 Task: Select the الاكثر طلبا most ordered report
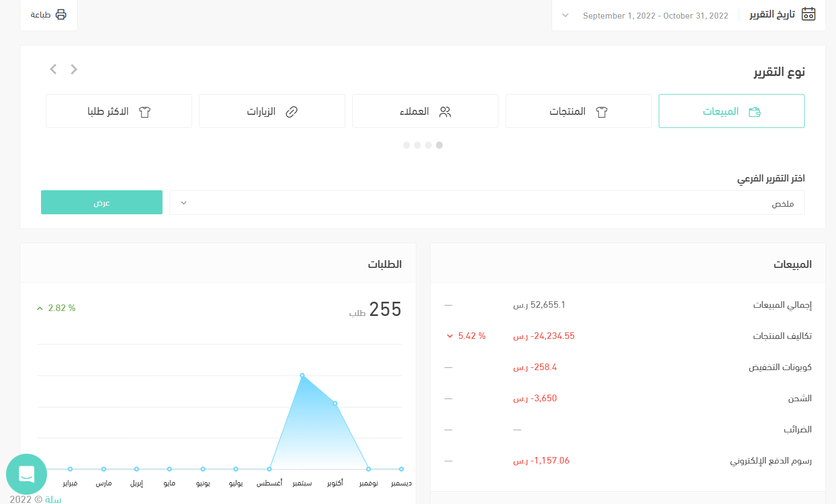click(x=119, y=112)
